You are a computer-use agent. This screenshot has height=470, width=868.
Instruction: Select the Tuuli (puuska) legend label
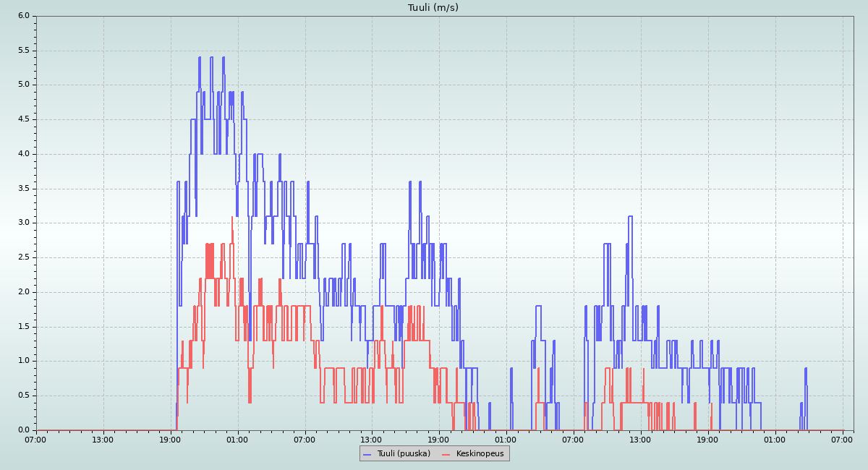click(x=404, y=453)
